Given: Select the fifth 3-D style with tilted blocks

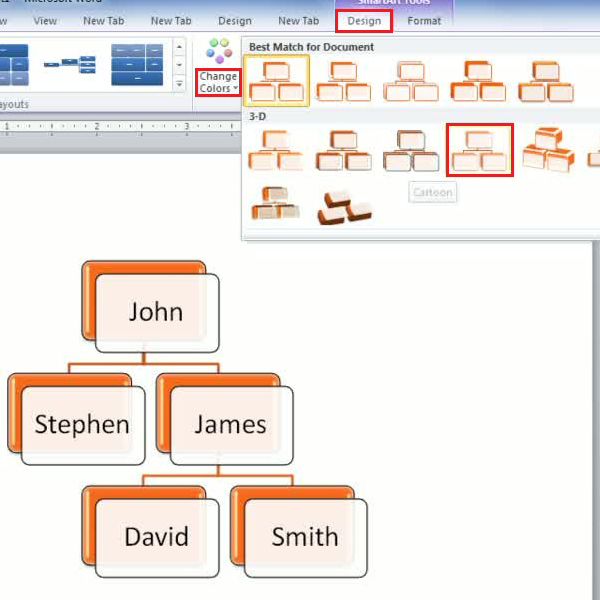Looking at the screenshot, I should pyautogui.click(x=548, y=150).
